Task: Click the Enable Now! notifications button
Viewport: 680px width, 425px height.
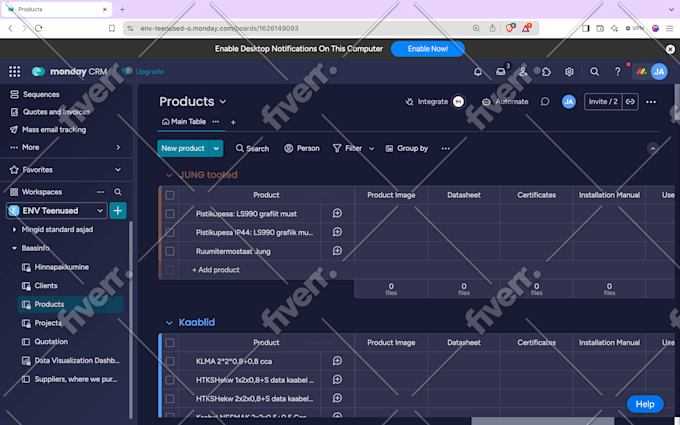Action: [428, 49]
